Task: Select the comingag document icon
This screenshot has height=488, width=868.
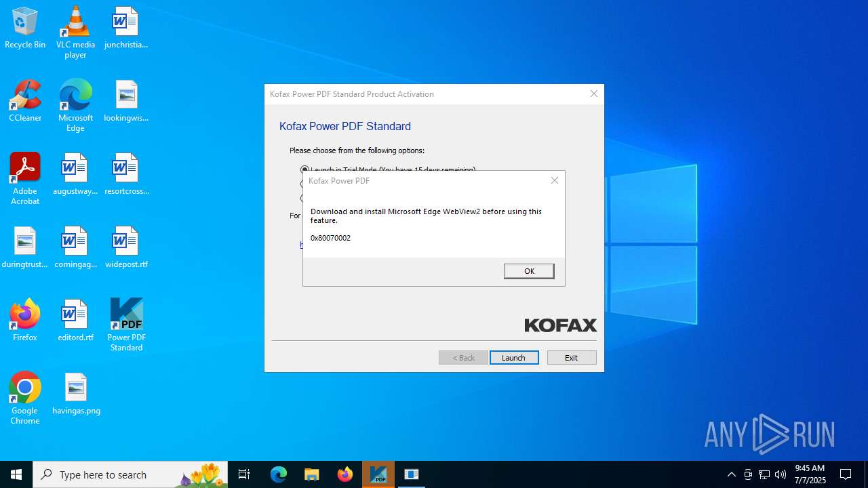Action: (75, 248)
